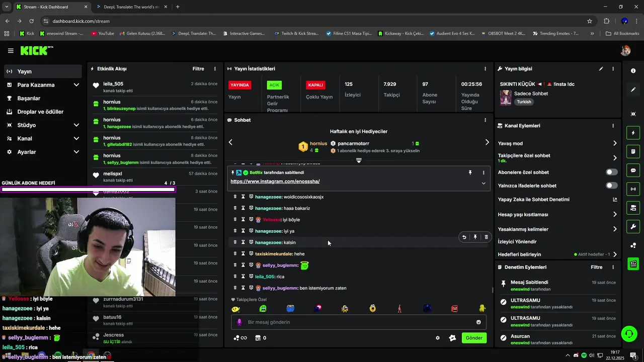Edit stream info with pencil icon
Viewport: 644px width, 362px height.
pos(601,69)
